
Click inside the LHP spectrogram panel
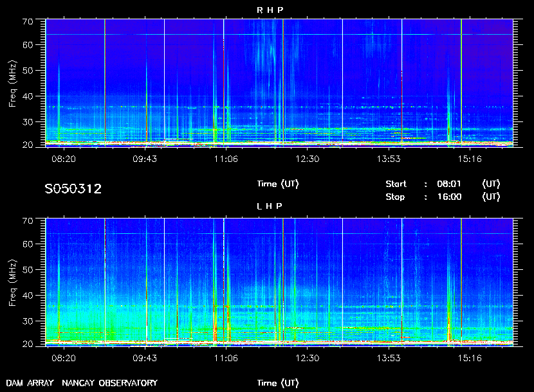279,282
